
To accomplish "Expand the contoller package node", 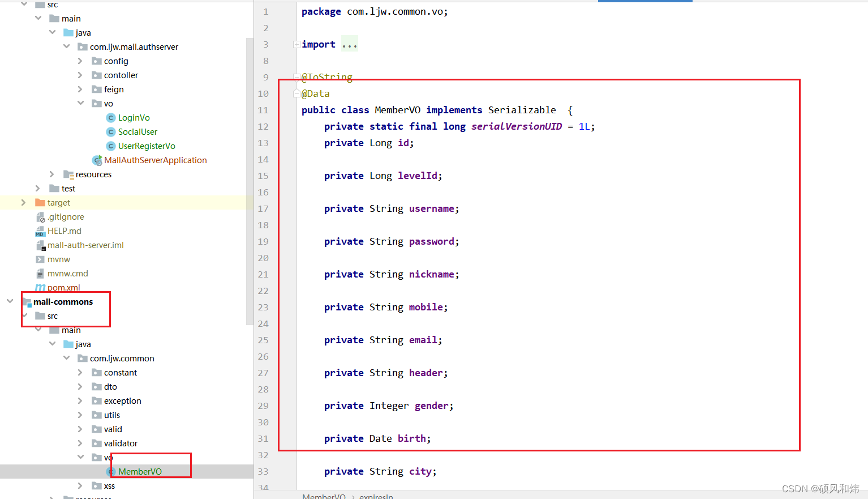I will [x=80, y=75].
